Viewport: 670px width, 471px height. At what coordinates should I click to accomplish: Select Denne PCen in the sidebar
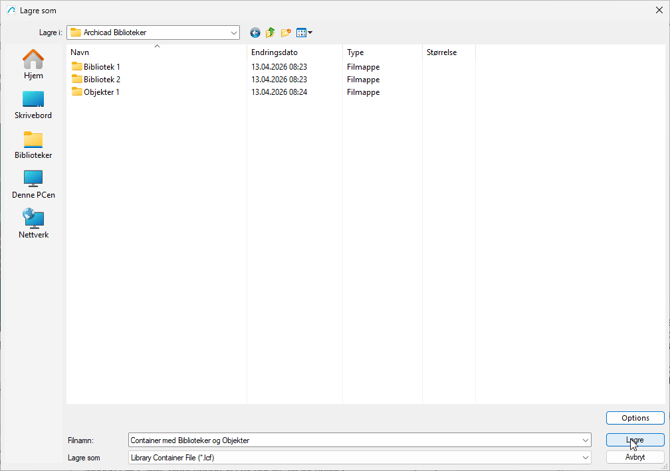click(x=33, y=185)
